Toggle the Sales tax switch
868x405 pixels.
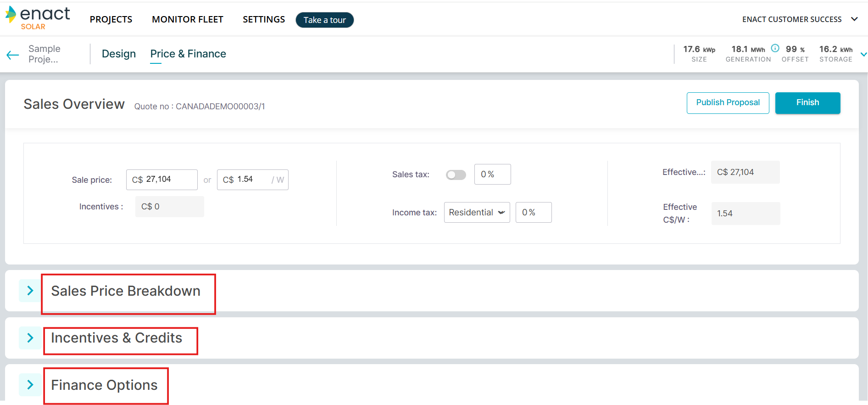click(x=456, y=175)
